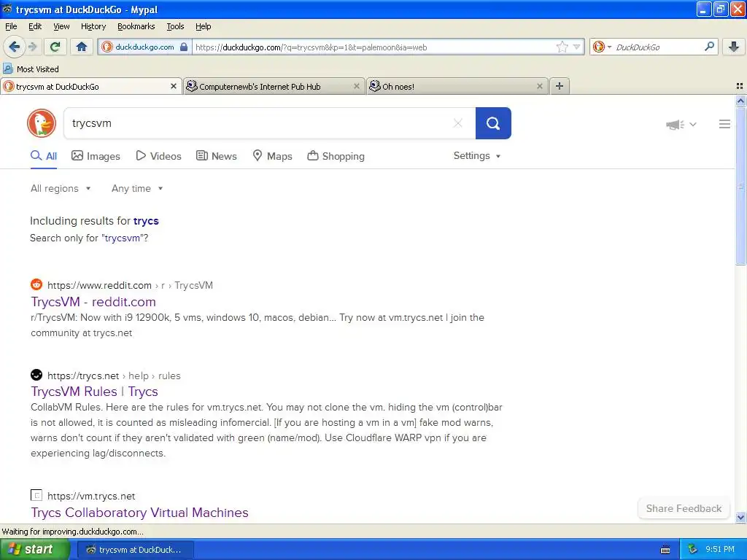
Task: Open the Help menu
Action: (203, 26)
